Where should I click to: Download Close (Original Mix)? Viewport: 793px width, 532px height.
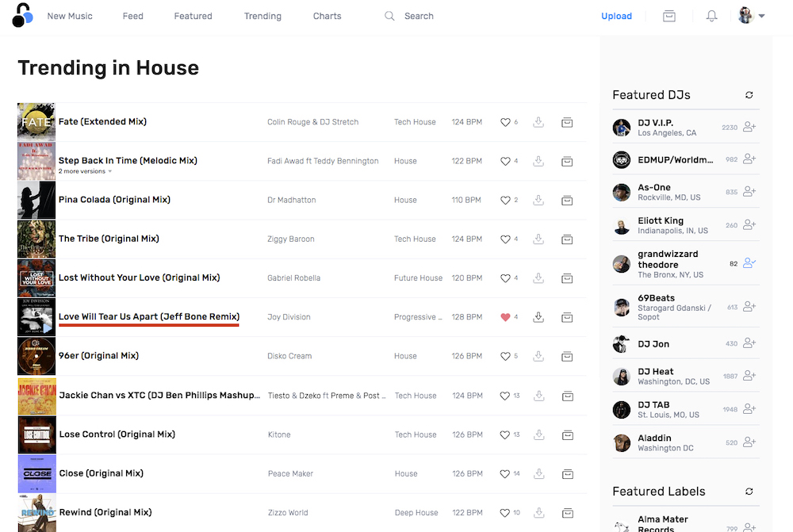[538, 474]
